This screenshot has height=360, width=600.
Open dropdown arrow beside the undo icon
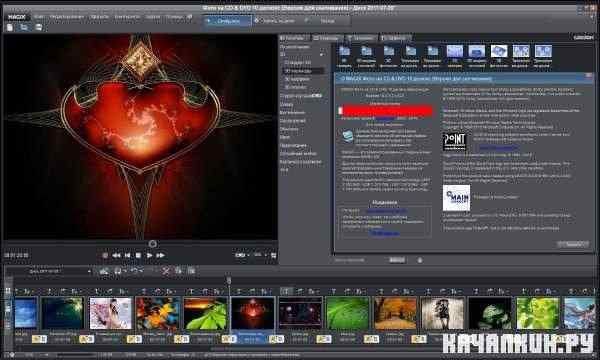[141, 271]
